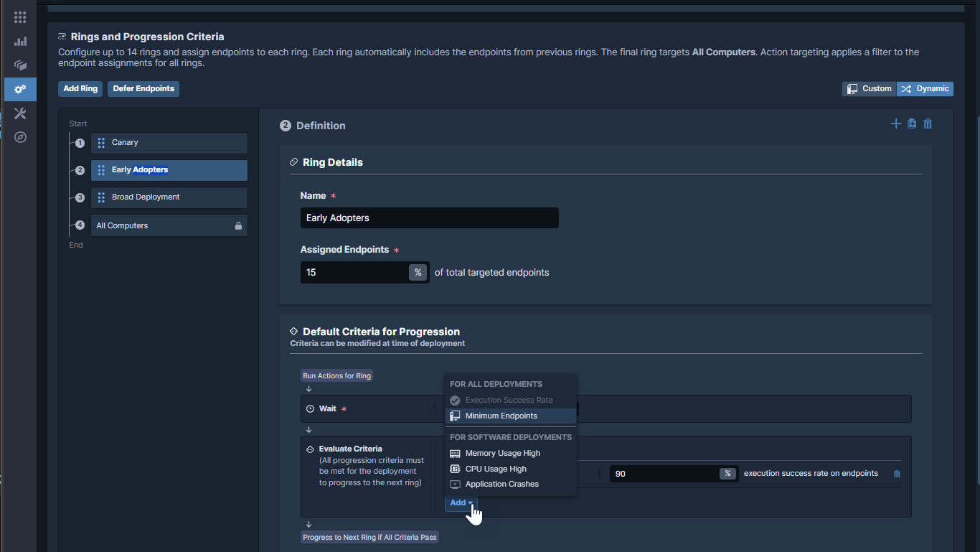Open the stacked layers icon in sidebar
This screenshot has width=980, height=552.
click(20, 65)
